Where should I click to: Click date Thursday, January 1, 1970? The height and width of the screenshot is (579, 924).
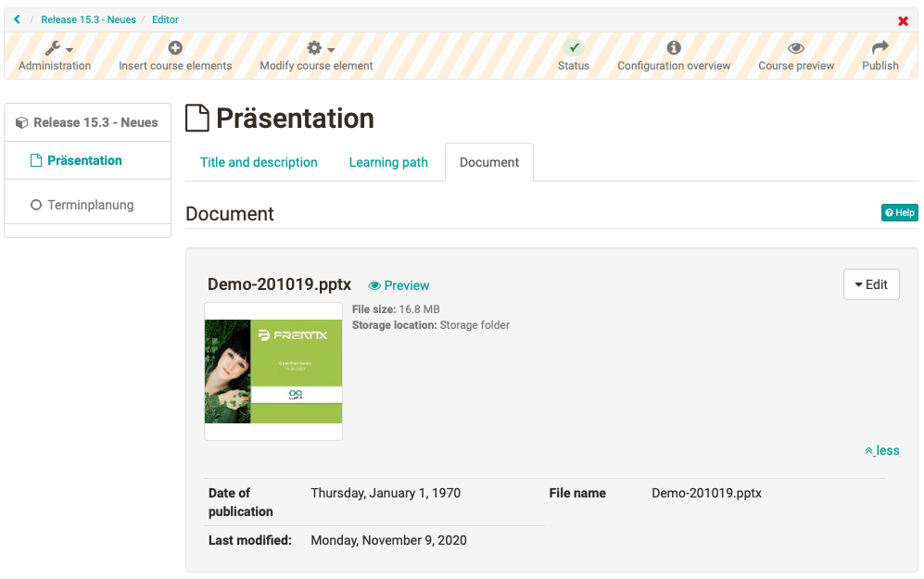[386, 493]
